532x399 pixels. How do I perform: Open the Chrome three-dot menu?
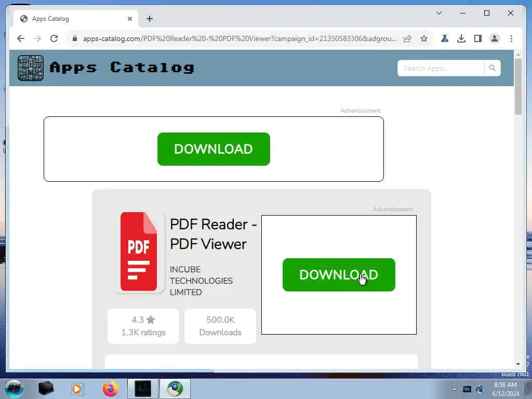[x=511, y=38]
